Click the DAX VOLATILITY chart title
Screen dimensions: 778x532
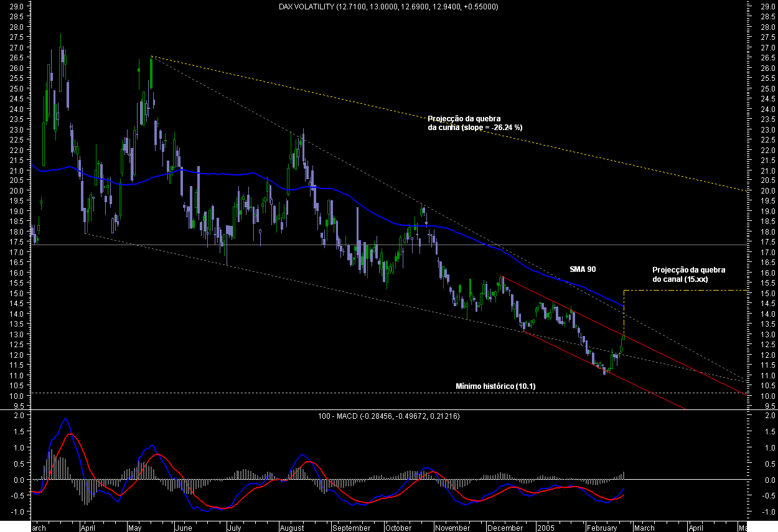(x=388, y=7)
